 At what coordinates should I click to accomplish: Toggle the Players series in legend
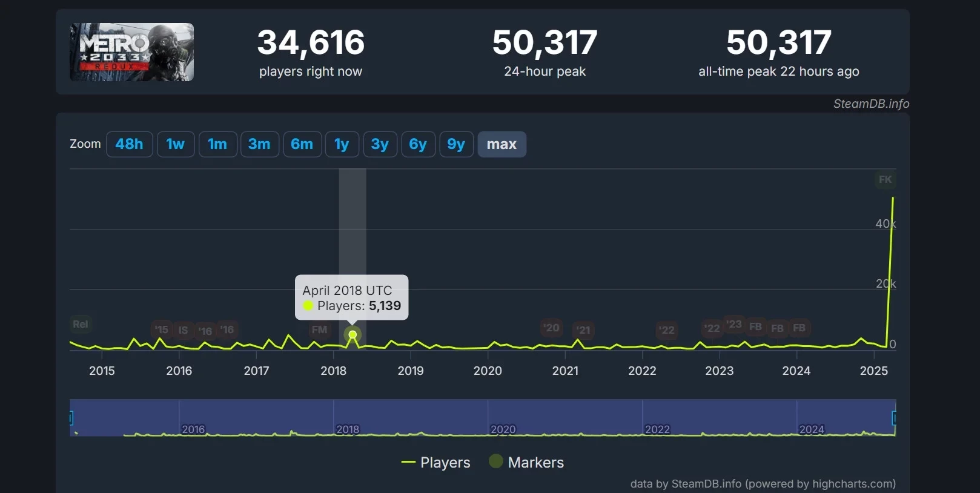(436, 463)
